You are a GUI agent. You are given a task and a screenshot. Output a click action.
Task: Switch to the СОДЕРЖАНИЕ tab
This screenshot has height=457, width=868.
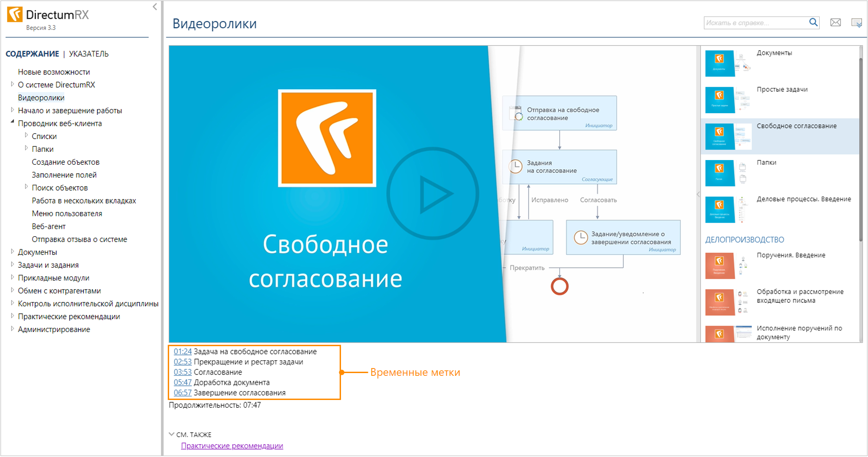pos(32,54)
